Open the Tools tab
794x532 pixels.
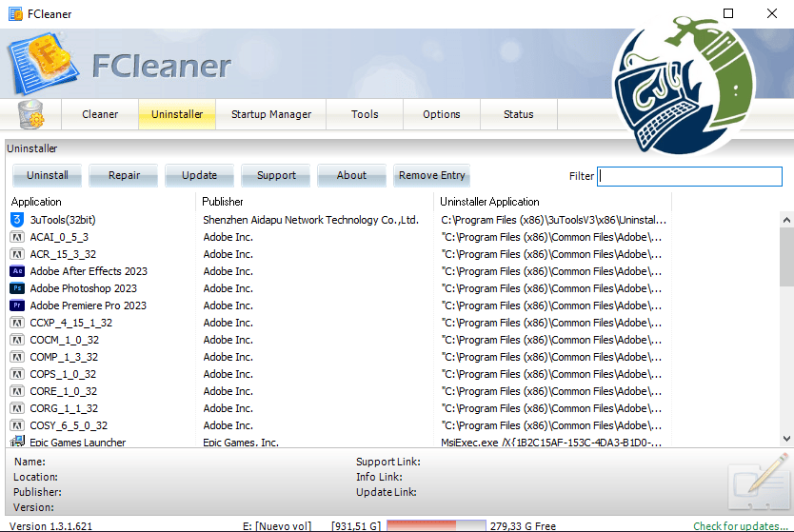(365, 114)
